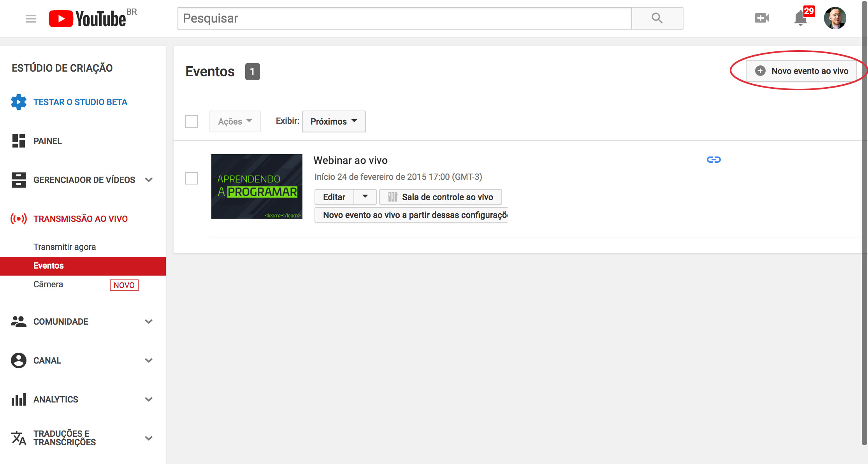
Task: Open Sala de controle ao vivo
Action: coord(440,197)
